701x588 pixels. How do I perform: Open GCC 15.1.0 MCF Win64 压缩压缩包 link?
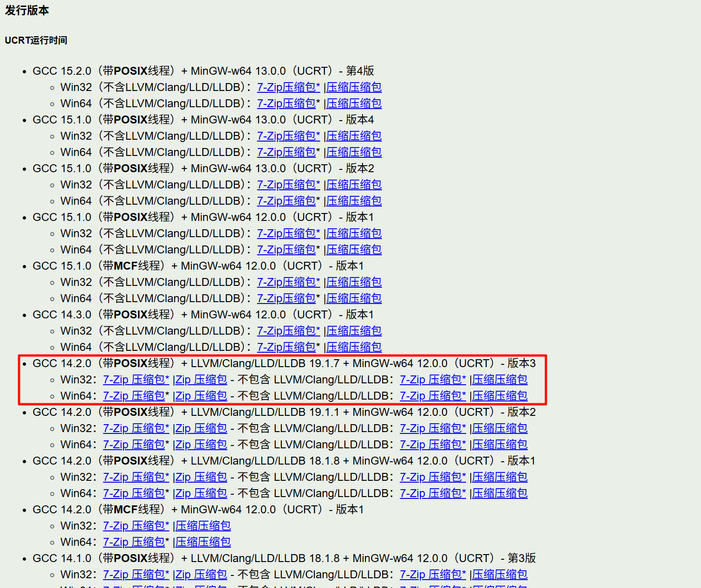point(354,298)
